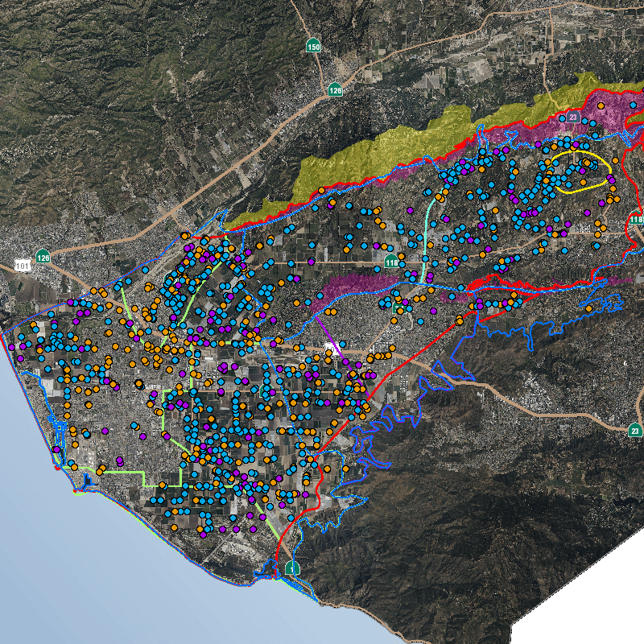Image resolution: width=644 pixels, height=644 pixels.
Task: Click Route 126 shield just below Route 150
Action: (335, 89)
